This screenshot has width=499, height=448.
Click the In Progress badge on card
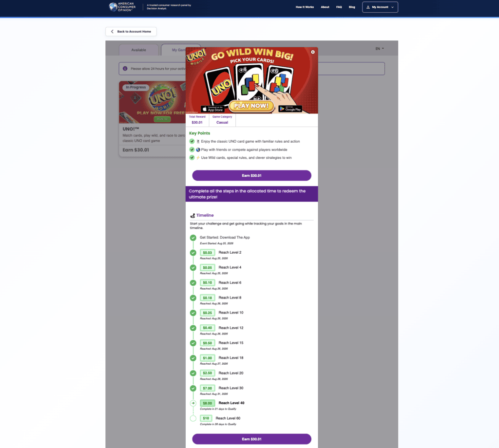tap(135, 87)
